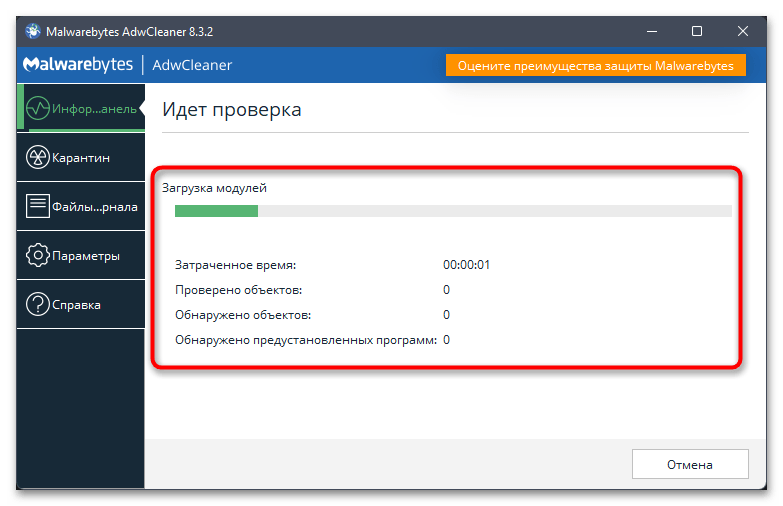Screen dimensions: 783x506
Task: Open the Справка help section
Action: tap(81, 304)
